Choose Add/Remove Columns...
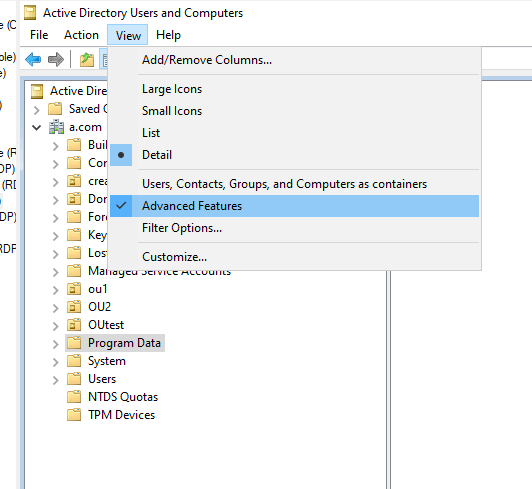The image size is (532, 489). (294, 60)
